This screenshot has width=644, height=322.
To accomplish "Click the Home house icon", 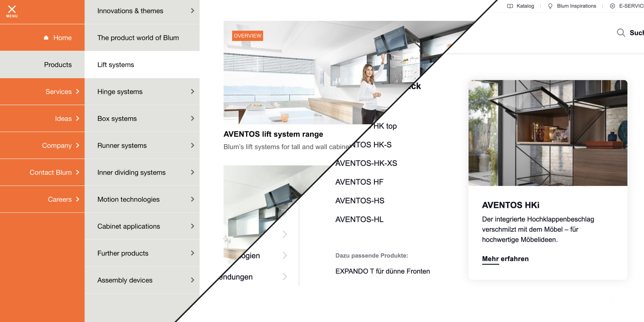I will pos(46,37).
